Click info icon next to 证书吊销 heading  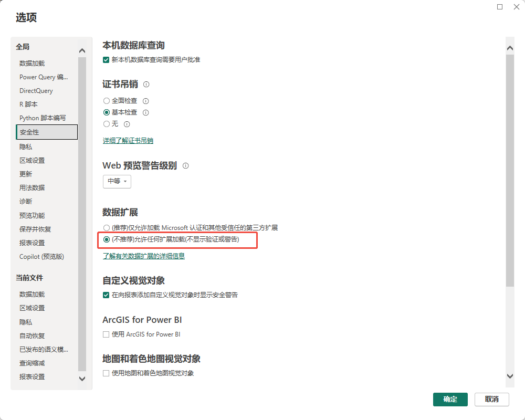coord(146,85)
